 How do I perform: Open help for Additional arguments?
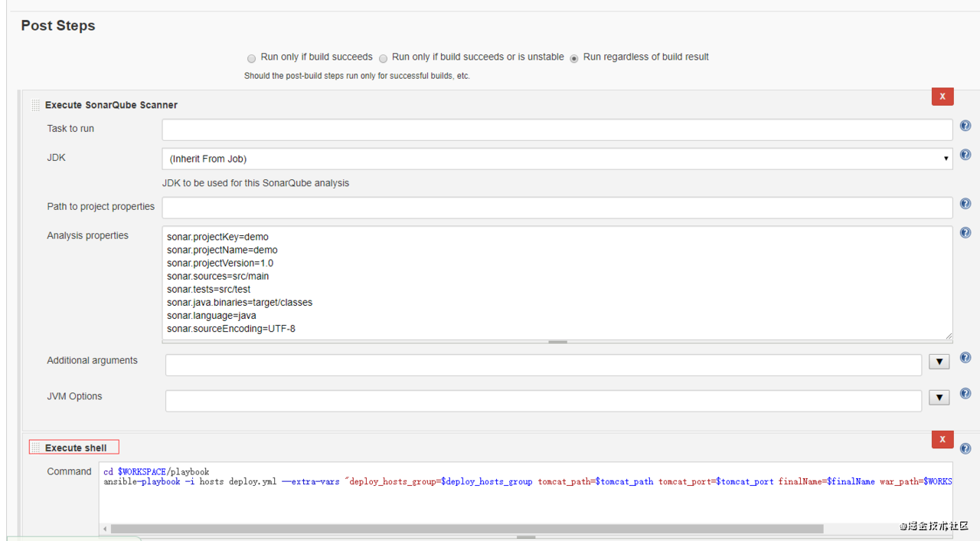965,358
